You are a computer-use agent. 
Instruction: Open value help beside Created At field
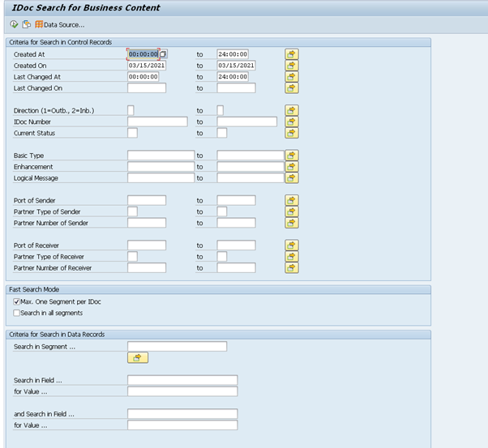tap(163, 54)
